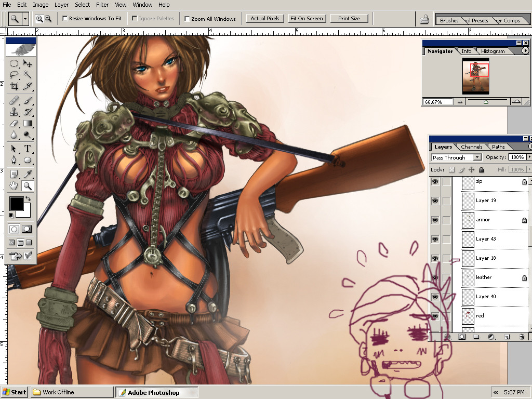Select the Pen tool

[x=14, y=160]
